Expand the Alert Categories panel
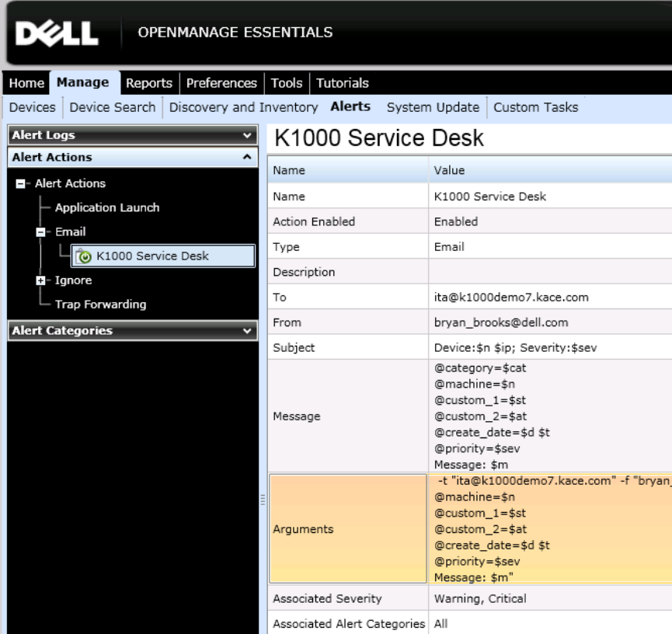Viewport: 672px width, 634px height. pos(247,331)
